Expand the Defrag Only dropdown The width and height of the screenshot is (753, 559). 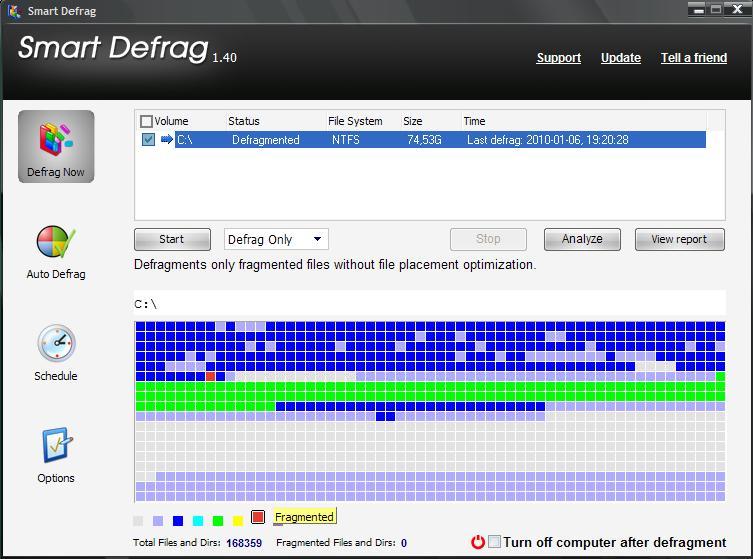(317, 239)
